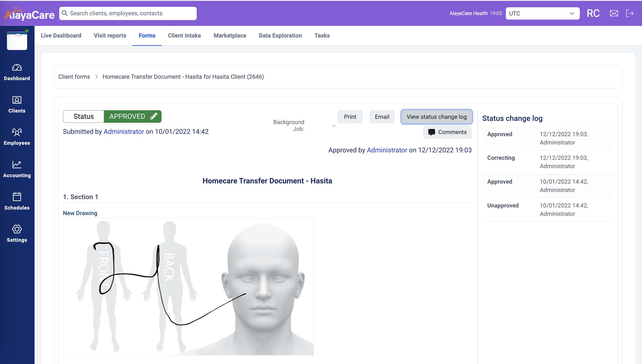Open Schedules calendar icon

click(17, 197)
